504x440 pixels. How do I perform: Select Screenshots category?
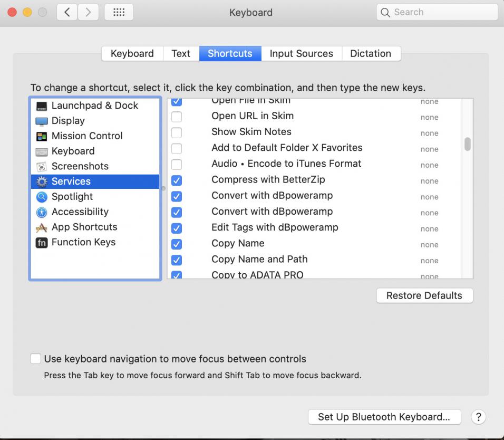click(95, 166)
